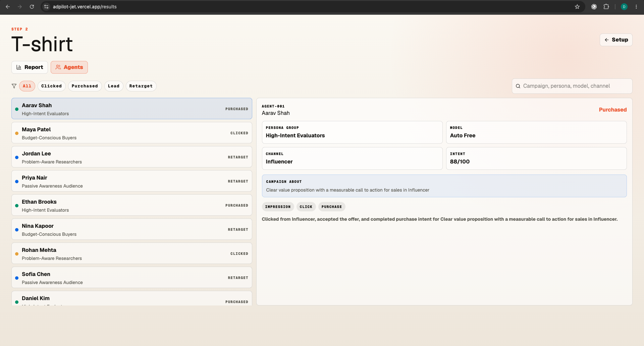Image resolution: width=644 pixels, height=346 pixels.
Task: Click the AGENT-001 identifier
Action: [273, 106]
